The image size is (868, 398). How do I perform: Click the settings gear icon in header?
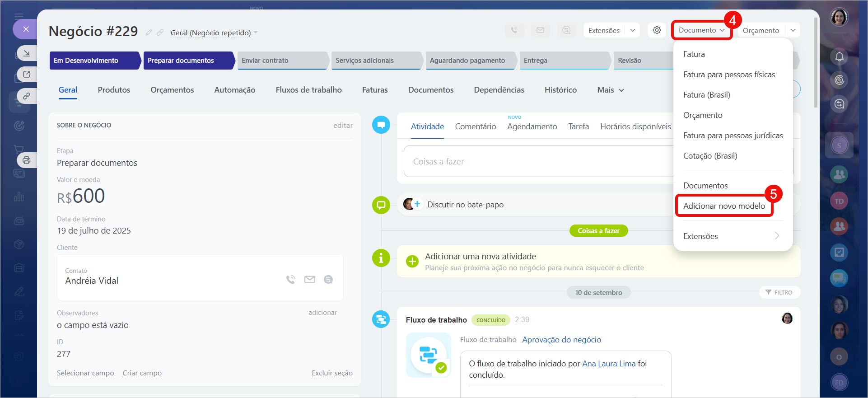click(657, 30)
